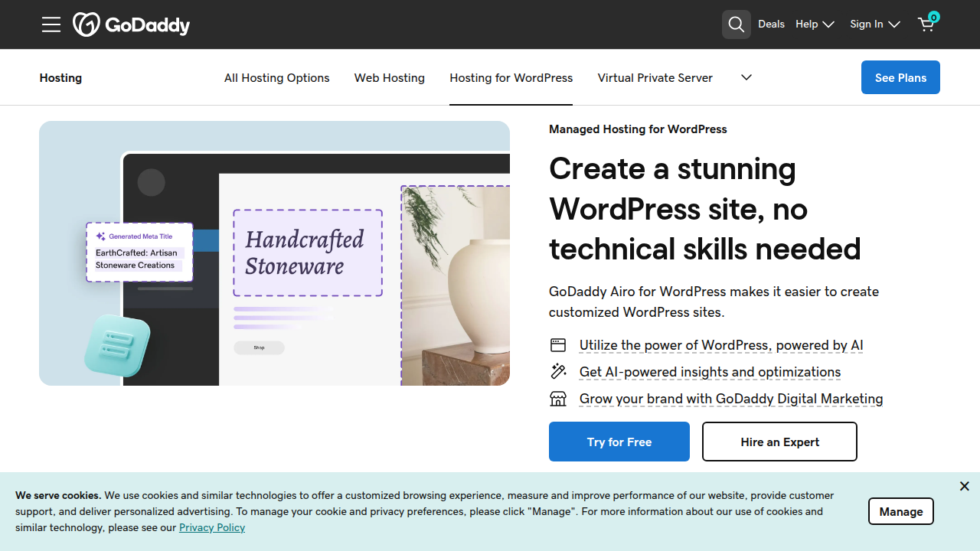The image size is (980, 551).
Task: Click the magic wand icon beside AI insights
Action: point(558,372)
